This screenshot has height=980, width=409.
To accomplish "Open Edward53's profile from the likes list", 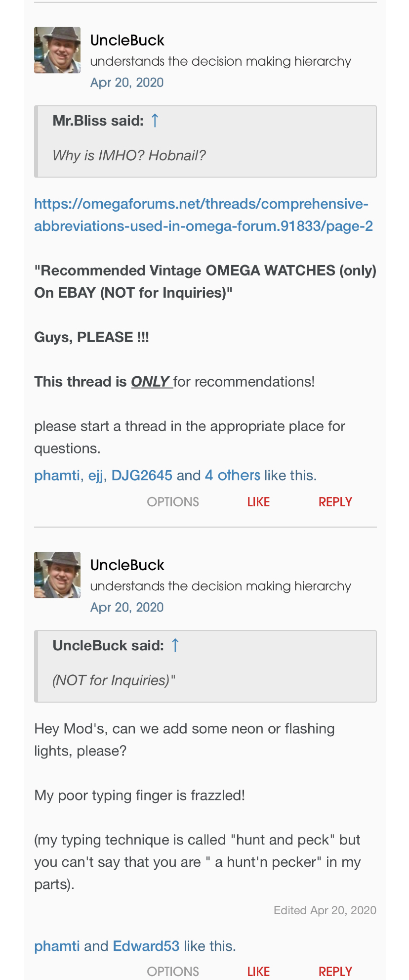I will (146, 946).
